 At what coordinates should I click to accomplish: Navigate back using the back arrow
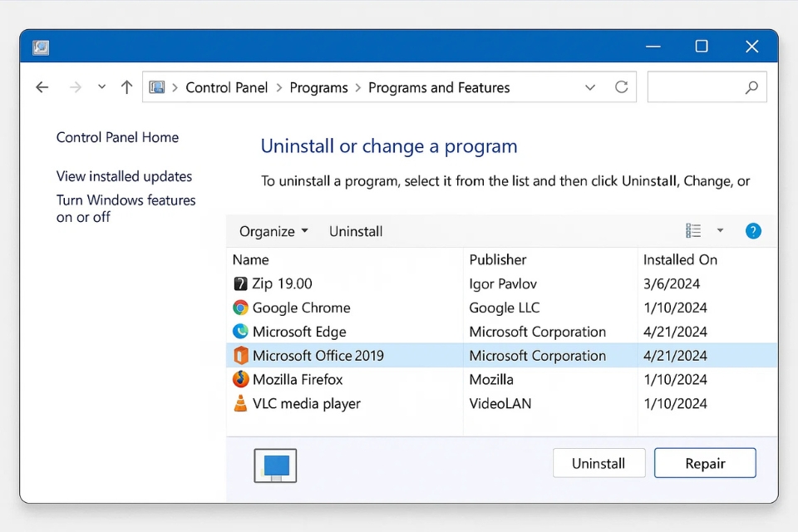coord(42,87)
